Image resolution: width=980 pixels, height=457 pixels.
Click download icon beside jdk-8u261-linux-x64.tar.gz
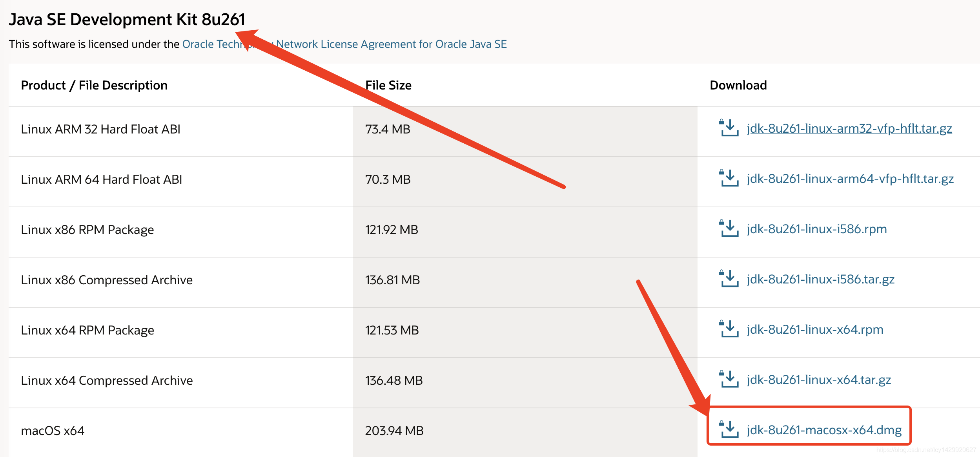click(x=729, y=379)
